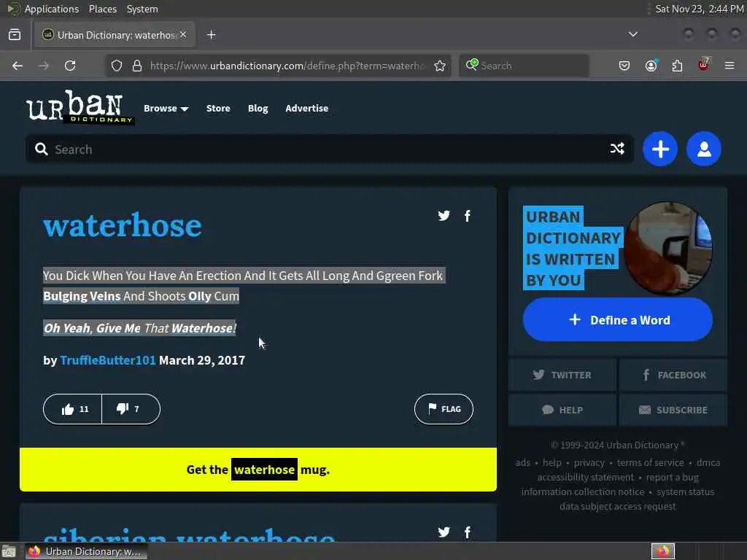Select the Urban Dictionary taskbar window button
This screenshot has height=560, width=747.
86,551
